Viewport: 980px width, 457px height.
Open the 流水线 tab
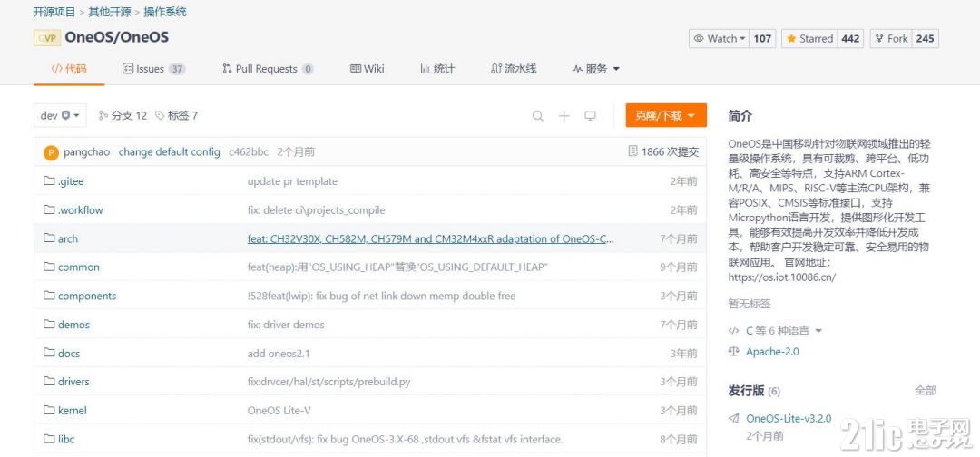click(514, 69)
